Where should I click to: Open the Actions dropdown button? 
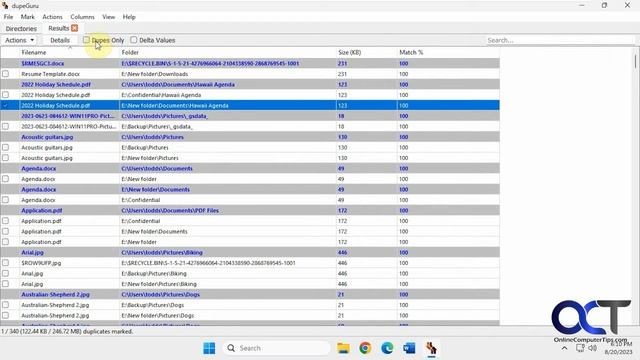19,40
